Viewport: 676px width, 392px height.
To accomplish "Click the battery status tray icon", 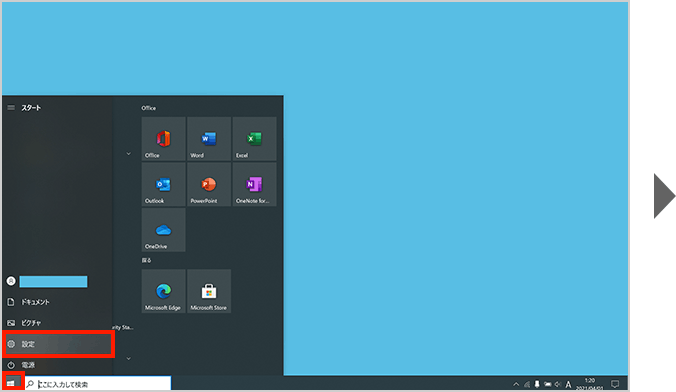I will click(x=548, y=384).
